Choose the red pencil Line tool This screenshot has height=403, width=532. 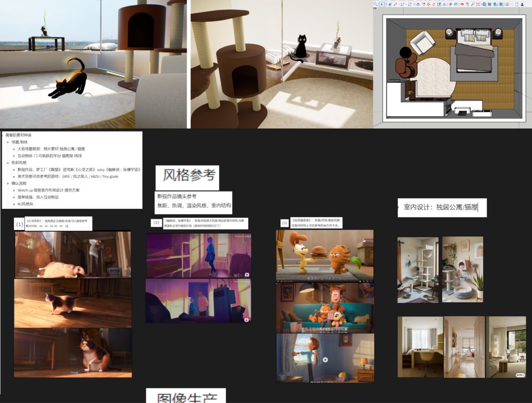pos(395,4)
